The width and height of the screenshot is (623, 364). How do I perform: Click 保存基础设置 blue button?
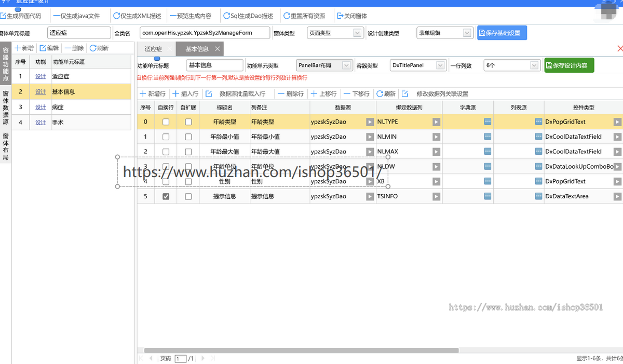click(502, 33)
